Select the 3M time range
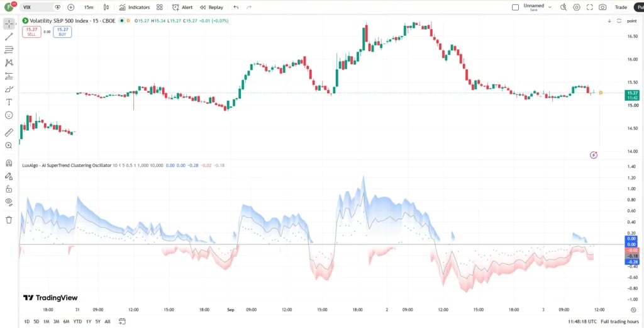The width and height of the screenshot is (644, 328). tap(56, 322)
